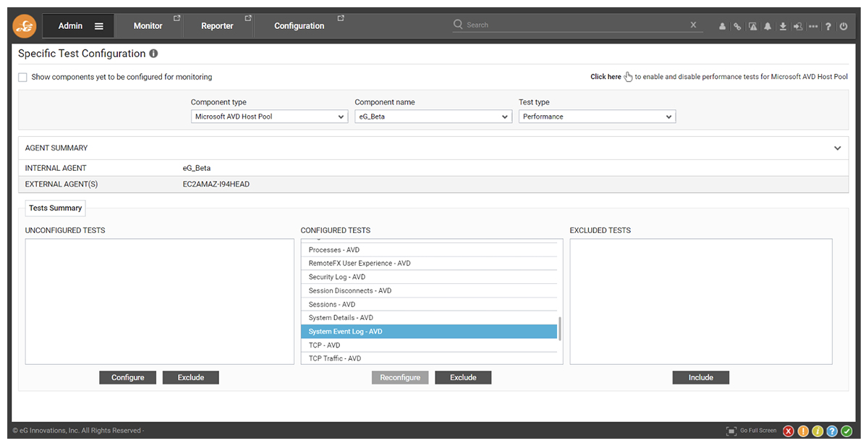Image resolution: width=868 pixels, height=446 pixels.
Task: Enable Show components yet to be configured checkbox
Action: coord(22,77)
